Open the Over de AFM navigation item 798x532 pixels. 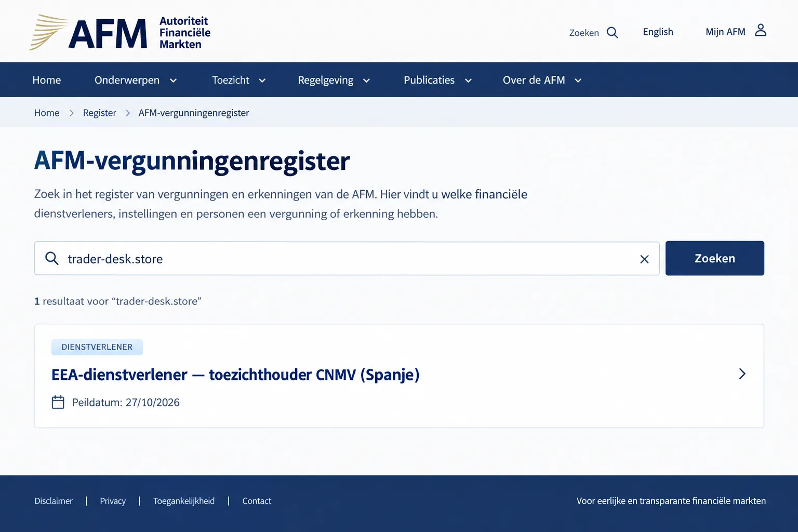tap(534, 80)
